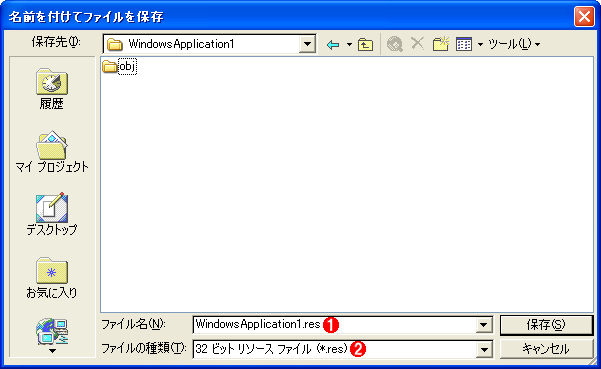Go up one folder level
Viewport: 601px width, 369px height.
pos(365,45)
